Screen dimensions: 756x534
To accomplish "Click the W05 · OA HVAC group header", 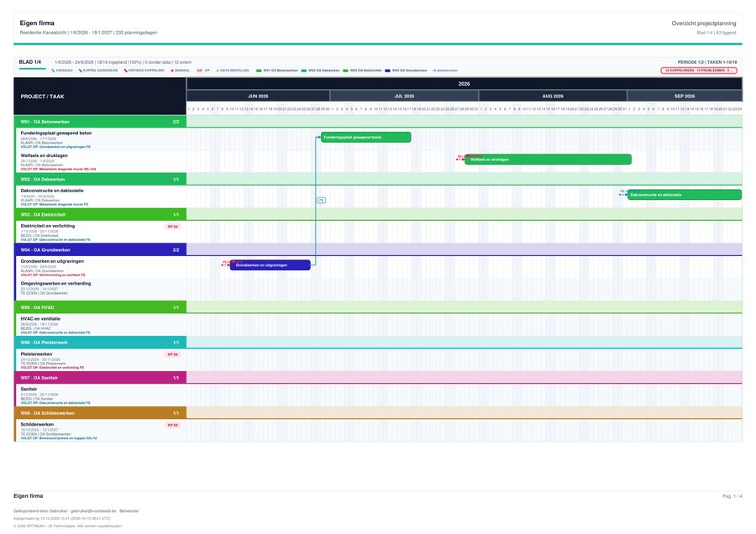I will [100, 307].
